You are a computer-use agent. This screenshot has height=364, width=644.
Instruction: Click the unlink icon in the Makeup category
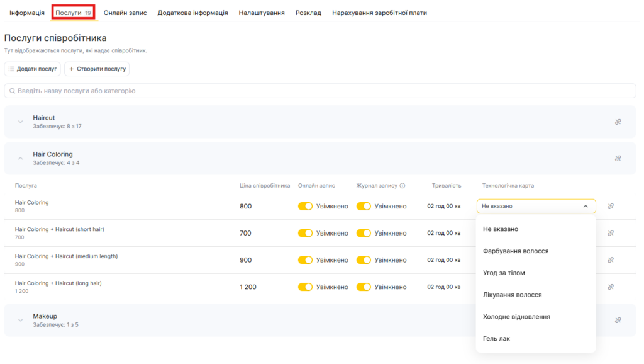[x=618, y=320]
